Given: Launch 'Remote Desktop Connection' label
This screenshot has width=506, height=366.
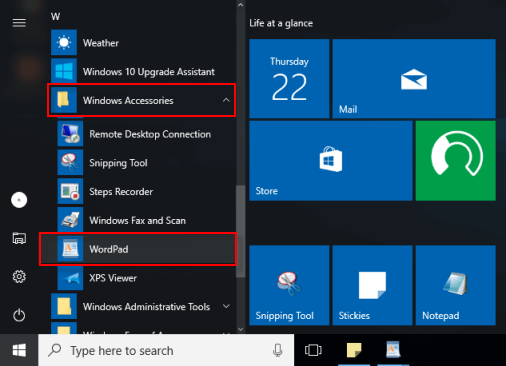Looking at the screenshot, I should click(x=150, y=134).
